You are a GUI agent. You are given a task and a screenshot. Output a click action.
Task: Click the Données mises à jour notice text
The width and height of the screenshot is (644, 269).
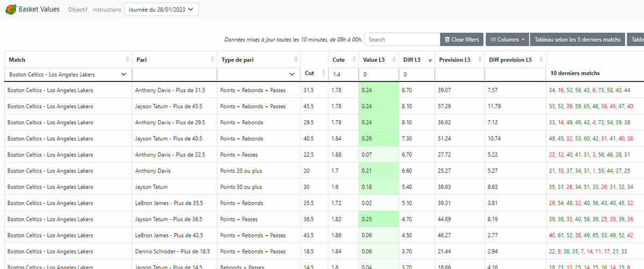294,40
